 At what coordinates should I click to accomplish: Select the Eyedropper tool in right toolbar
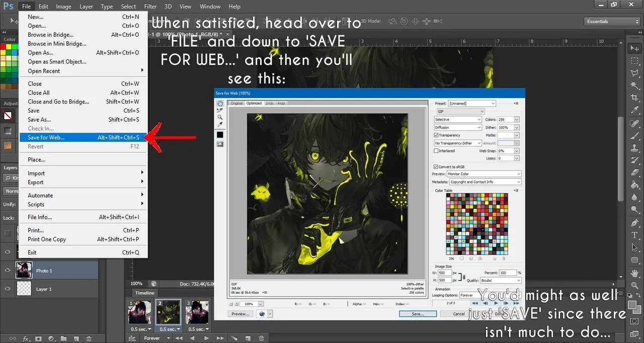tap(634, 110)
